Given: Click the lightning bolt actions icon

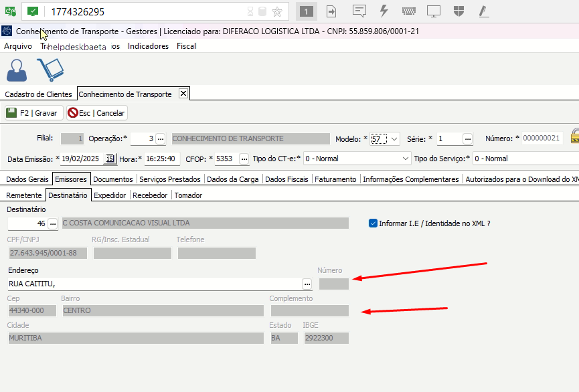Looking at the screenshot, I should coord(384,11).
